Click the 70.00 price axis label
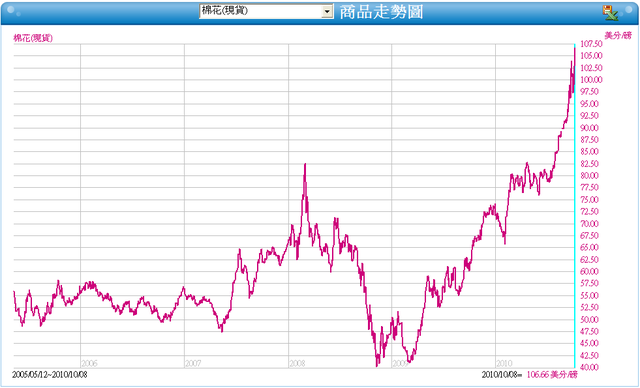This screenshot has width=640, height=388. pyautogui.click(x=589, y=224)
